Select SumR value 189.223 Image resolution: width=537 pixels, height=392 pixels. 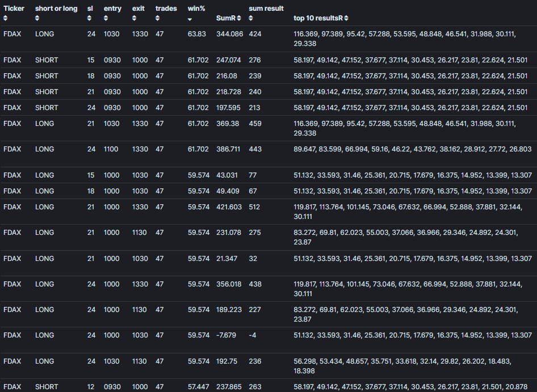coord(229,310)
